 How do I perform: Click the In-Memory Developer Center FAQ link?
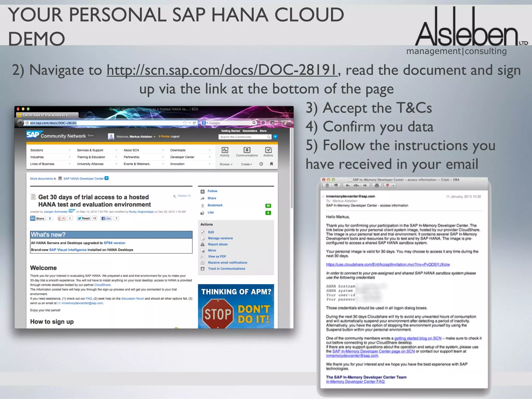click(x=355, y=382)
